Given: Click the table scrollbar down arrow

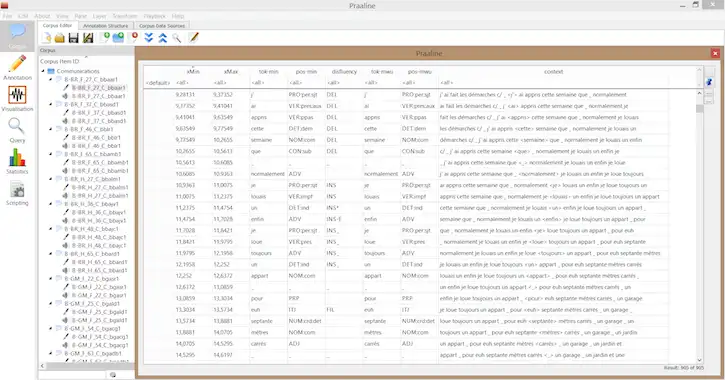Looking at the screenshot, I should tap(699, 360).
